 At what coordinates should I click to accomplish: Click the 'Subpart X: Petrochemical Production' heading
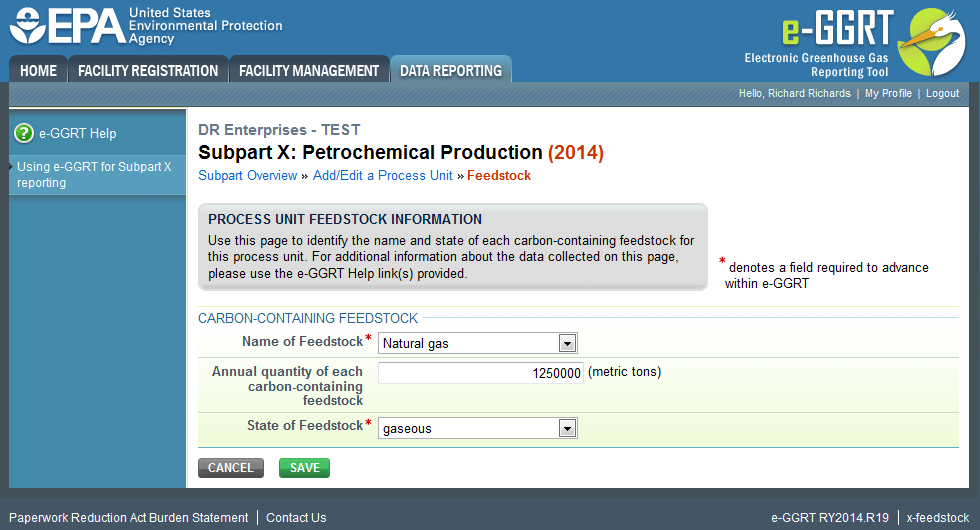pos(370,152)
